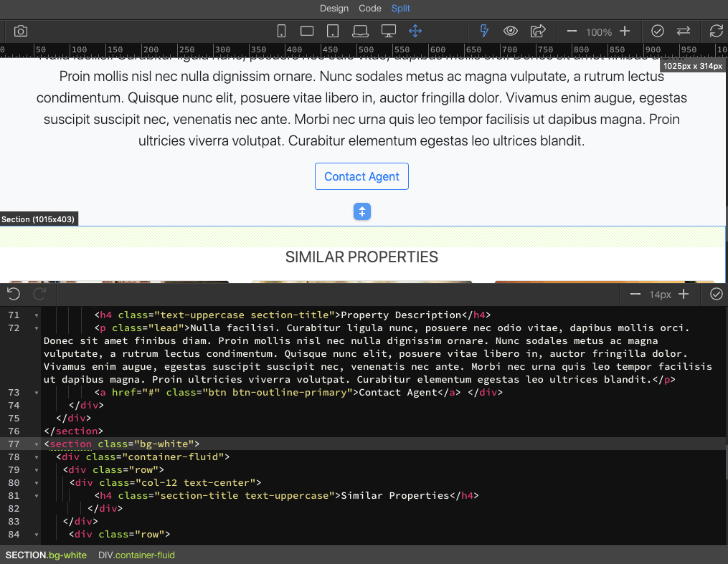Click the lightning bolt interactions icon

483,31
